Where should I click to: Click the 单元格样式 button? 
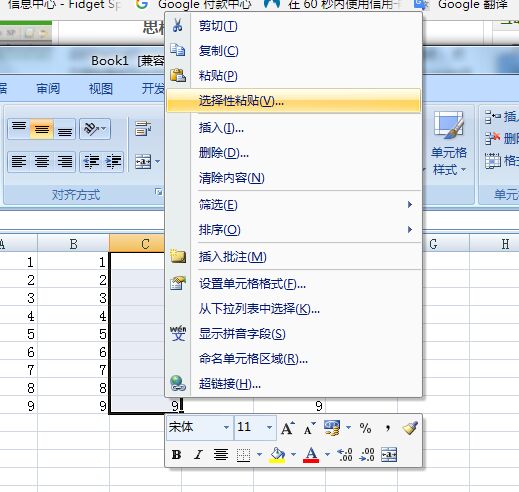tap(449, 143)
